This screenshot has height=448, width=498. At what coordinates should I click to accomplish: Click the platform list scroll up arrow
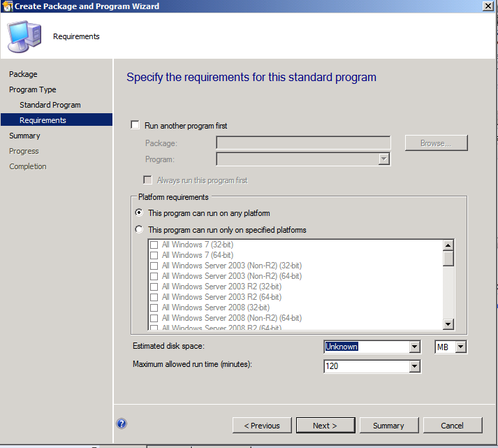[x=448, y=245]
